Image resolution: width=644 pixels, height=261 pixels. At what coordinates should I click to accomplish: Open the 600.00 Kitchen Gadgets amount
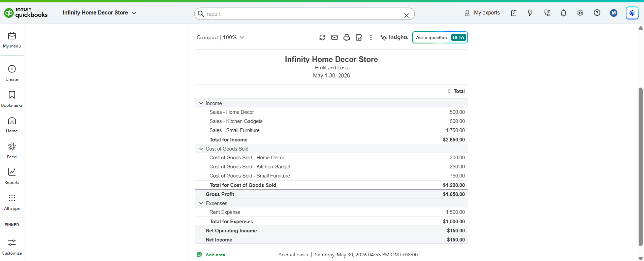tap(457, 121)
